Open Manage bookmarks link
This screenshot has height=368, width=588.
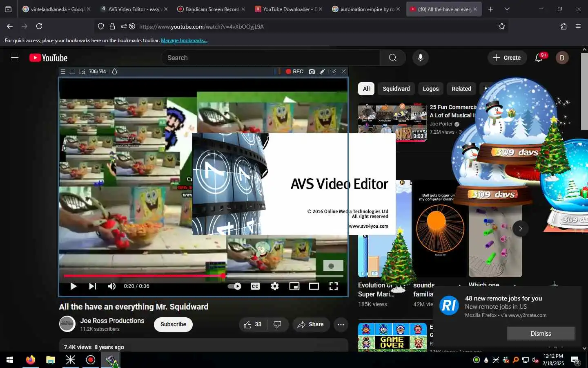(x=184, y=40)
